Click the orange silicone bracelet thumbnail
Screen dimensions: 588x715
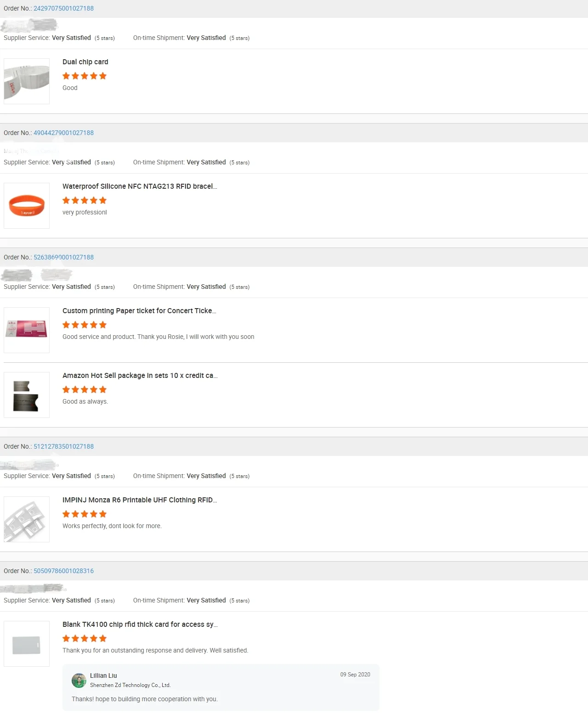click(x=27, y=206)
